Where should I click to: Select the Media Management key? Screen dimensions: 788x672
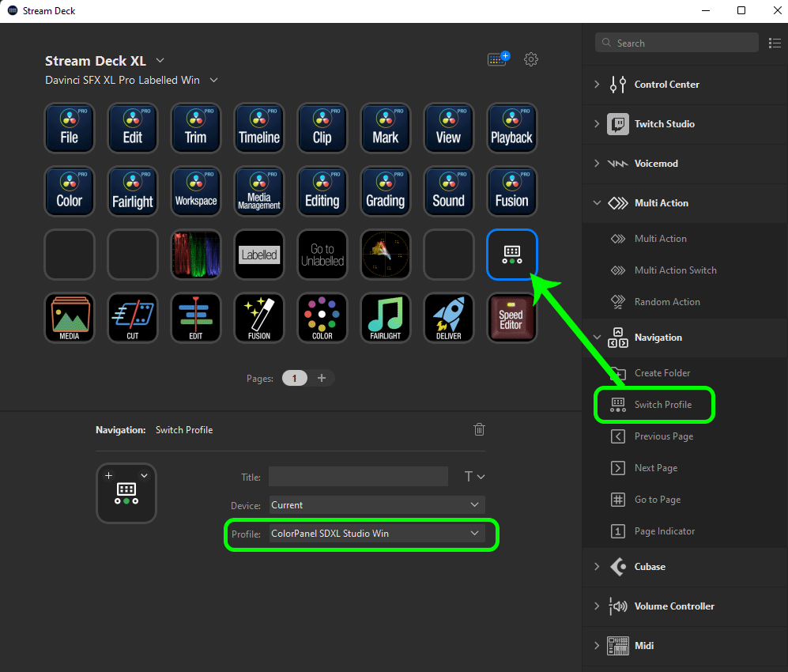(x=258, y=191)
